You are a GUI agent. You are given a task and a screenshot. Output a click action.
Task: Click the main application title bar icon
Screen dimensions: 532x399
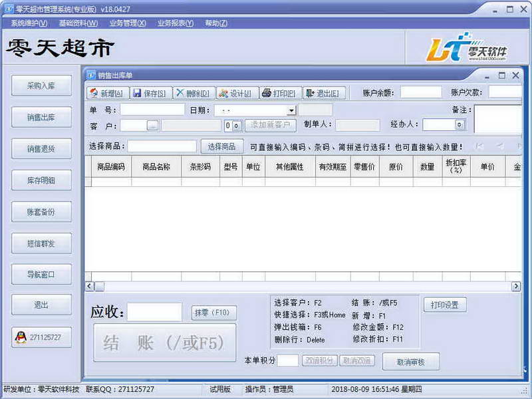tap(9, 9)
